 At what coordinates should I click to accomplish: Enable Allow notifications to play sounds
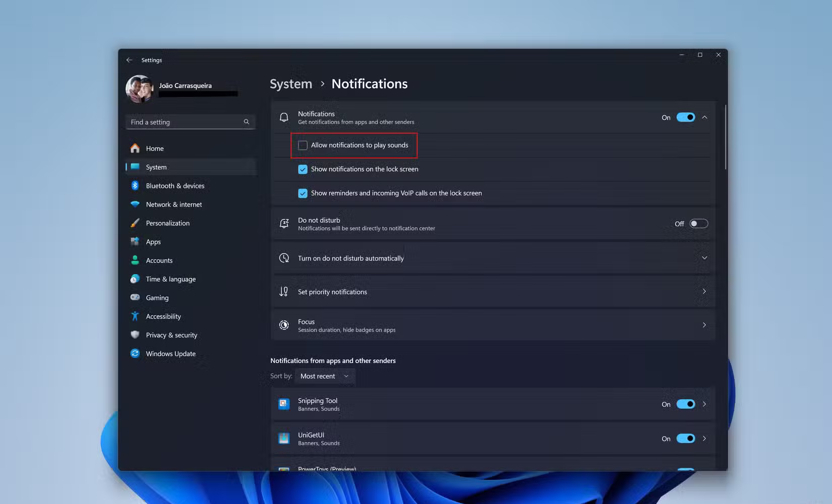click(303, 145)
